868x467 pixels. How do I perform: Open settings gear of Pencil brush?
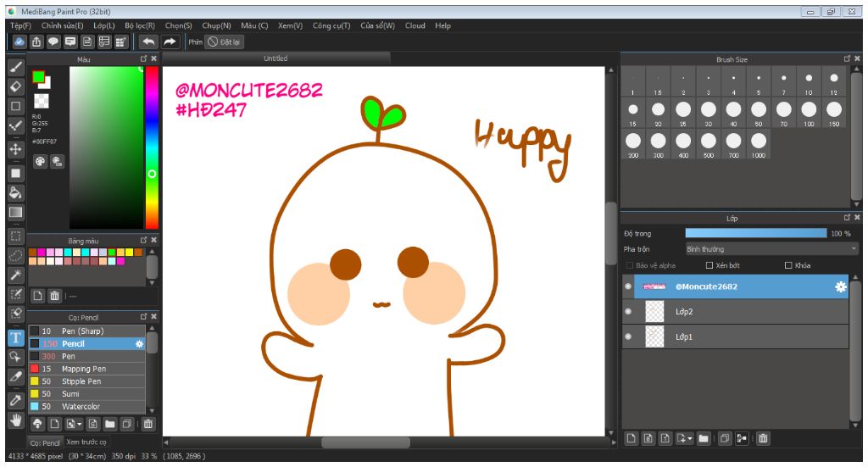pos(140,343)
